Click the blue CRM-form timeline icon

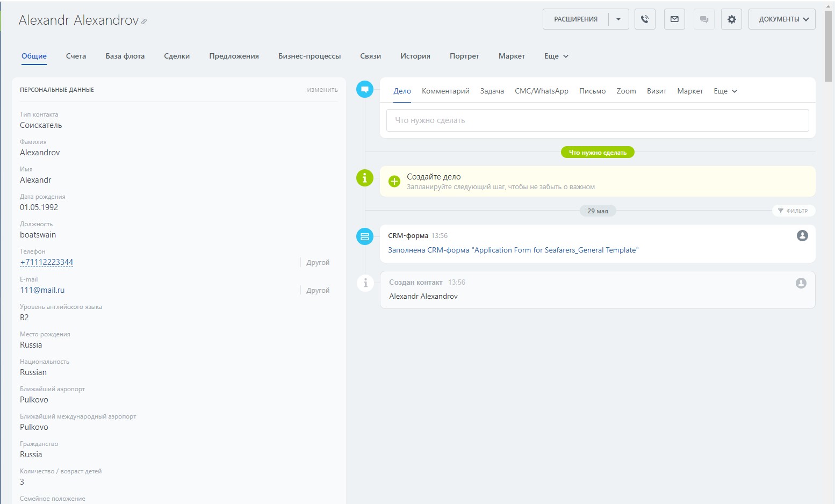(x=365, y=236)
